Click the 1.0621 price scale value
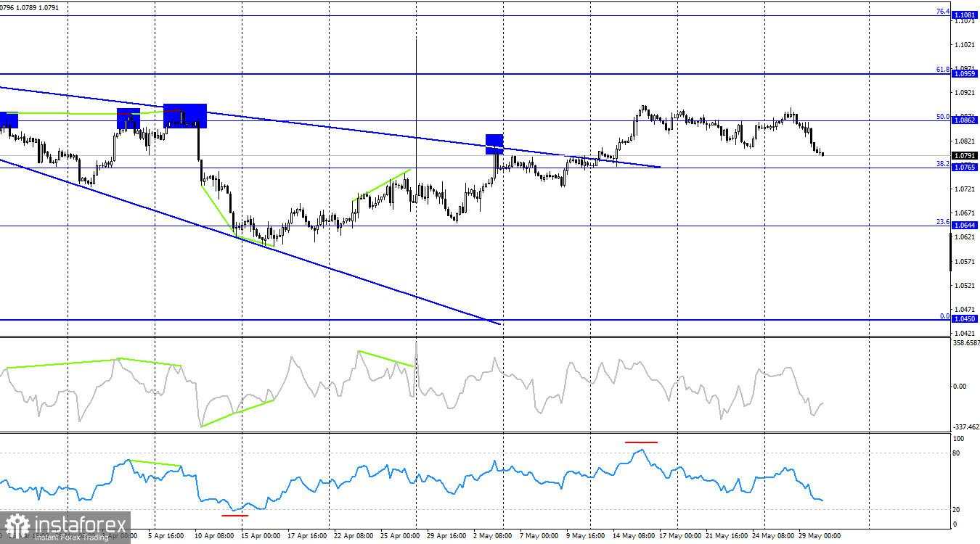 coord(966,237)
